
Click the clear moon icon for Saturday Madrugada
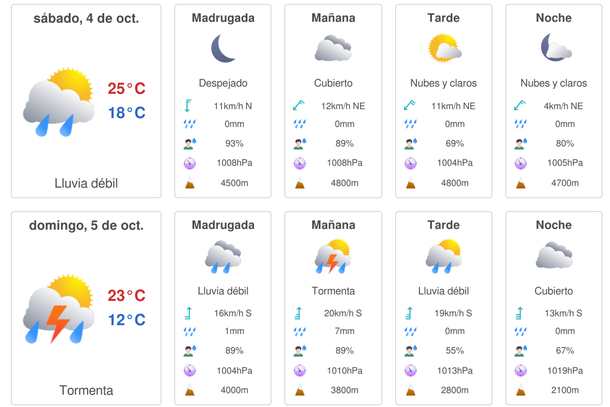coord(223,49)
